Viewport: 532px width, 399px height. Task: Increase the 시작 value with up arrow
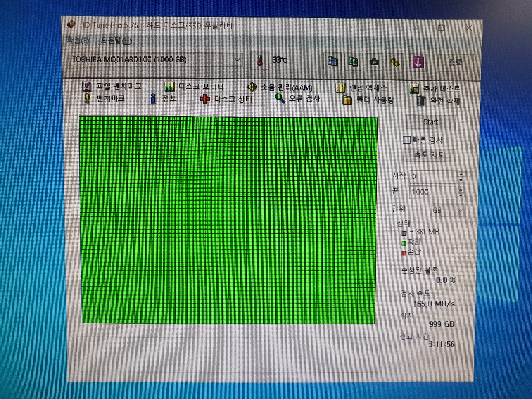click(x=461, y=174)
